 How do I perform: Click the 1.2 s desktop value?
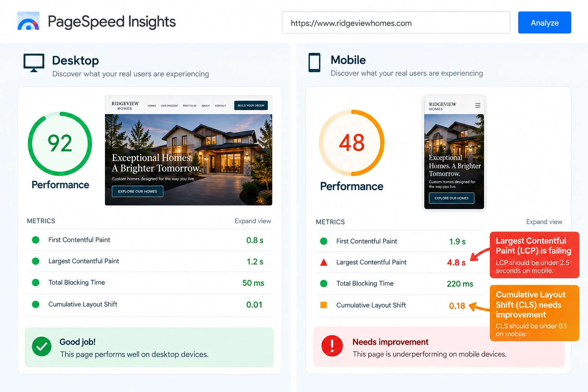pyautogui.click(x=255, y=262)
